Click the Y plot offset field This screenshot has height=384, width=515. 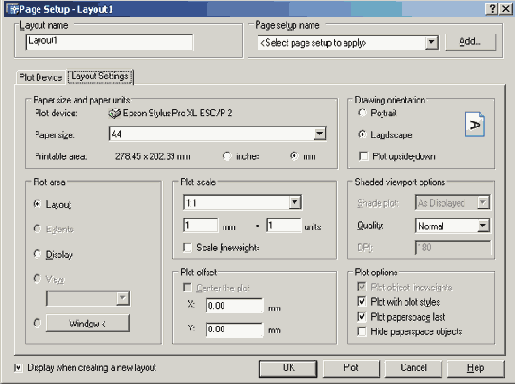234,329
